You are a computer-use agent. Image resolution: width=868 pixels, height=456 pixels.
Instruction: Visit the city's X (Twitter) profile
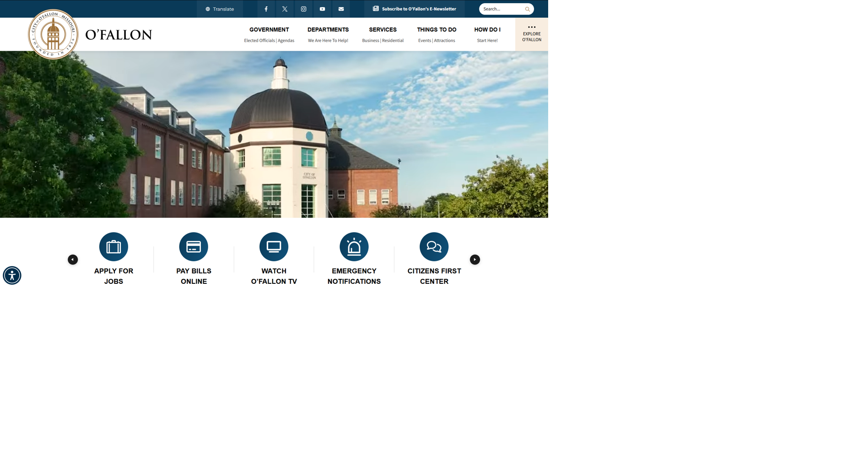285,9
